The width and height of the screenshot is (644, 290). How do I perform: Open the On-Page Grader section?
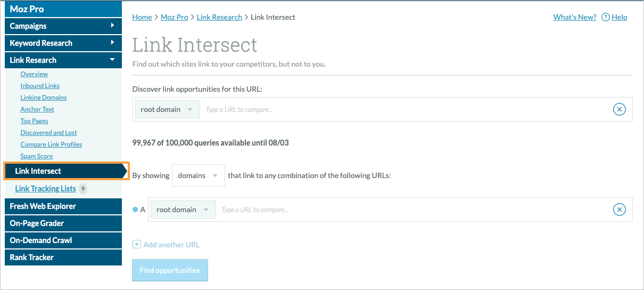[x=37, y=223]
